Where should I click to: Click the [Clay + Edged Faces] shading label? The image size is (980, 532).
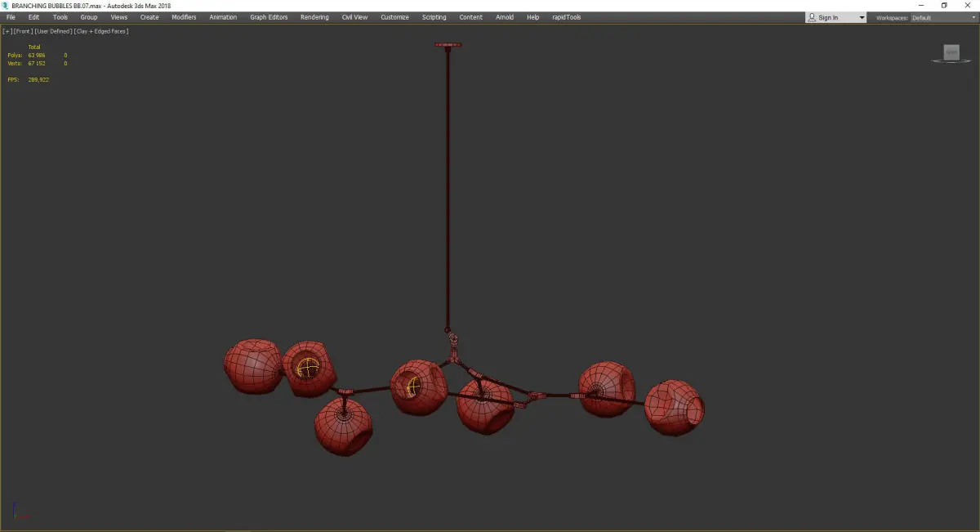(101, 31)
